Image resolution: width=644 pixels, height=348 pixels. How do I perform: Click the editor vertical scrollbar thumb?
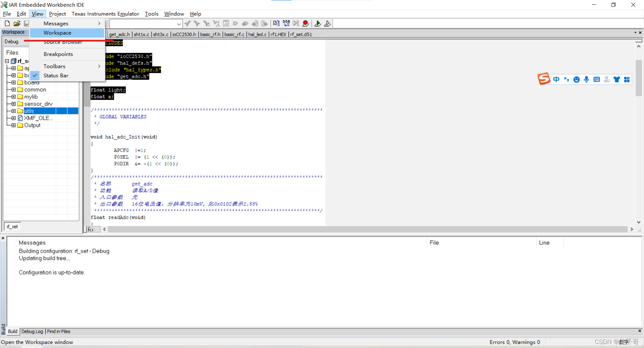point(639,78)
